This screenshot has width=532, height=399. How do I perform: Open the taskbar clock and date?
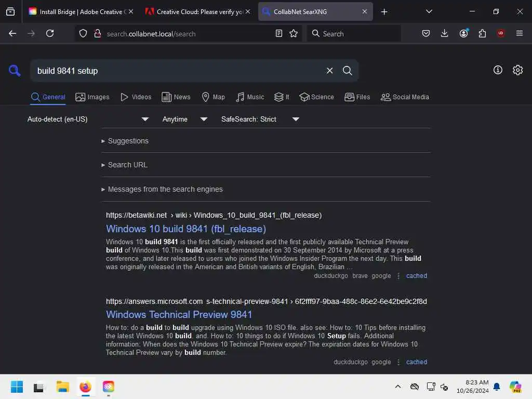coord(472,387)
